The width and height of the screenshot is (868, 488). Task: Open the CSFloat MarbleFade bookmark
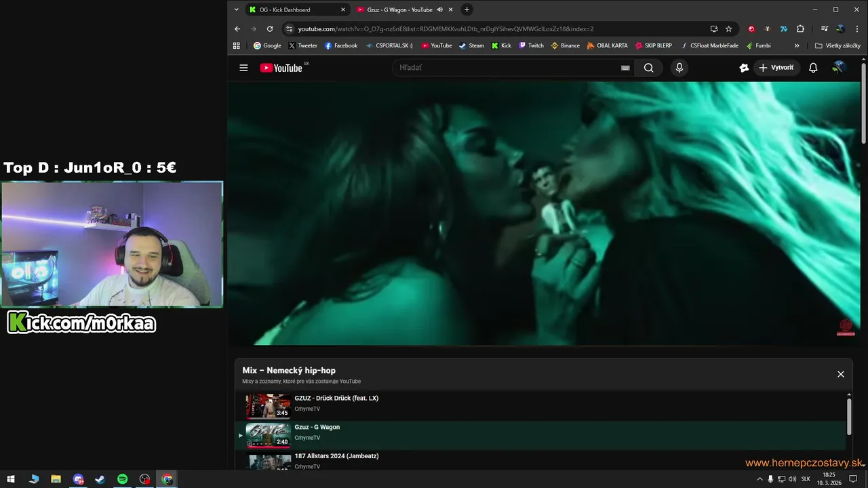tap(709, 45)
